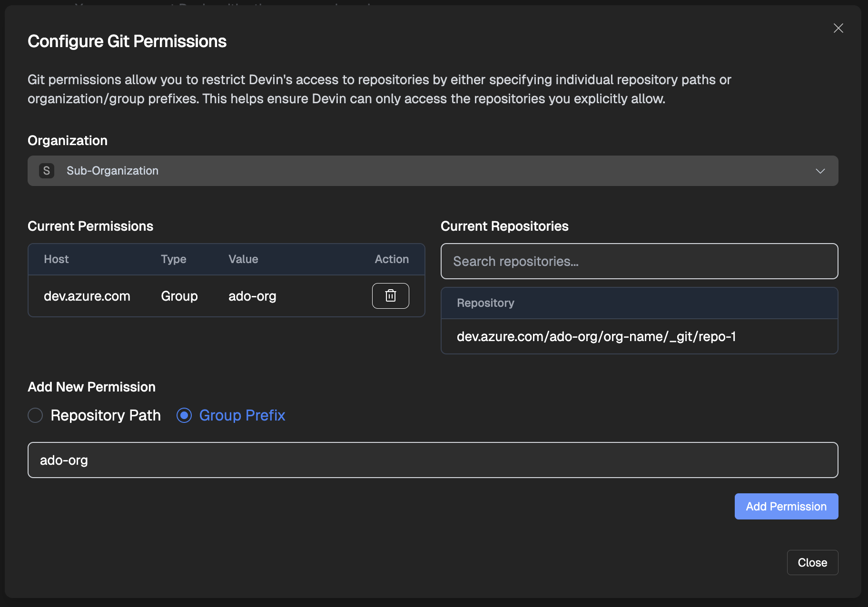Select the repo-1 repository row
The height and width of the screenshot is (607, 868).
point(596,336)
